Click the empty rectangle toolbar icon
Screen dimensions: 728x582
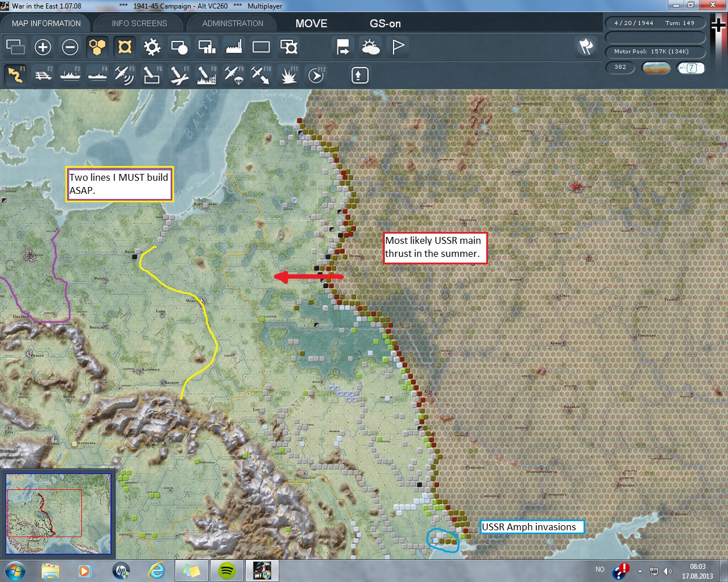261,47
